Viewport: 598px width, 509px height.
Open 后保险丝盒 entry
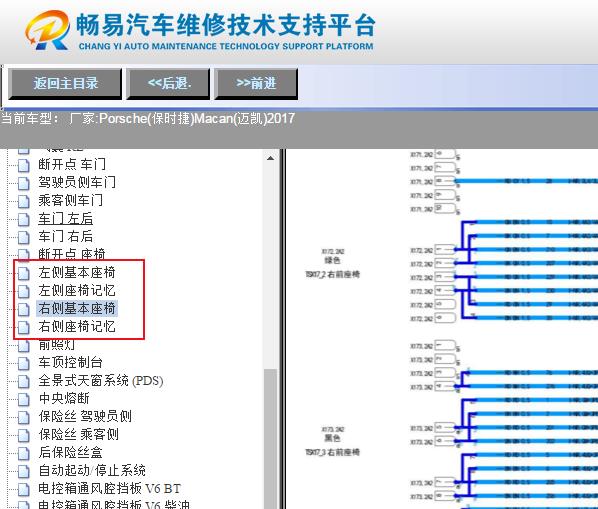[71, 453]
